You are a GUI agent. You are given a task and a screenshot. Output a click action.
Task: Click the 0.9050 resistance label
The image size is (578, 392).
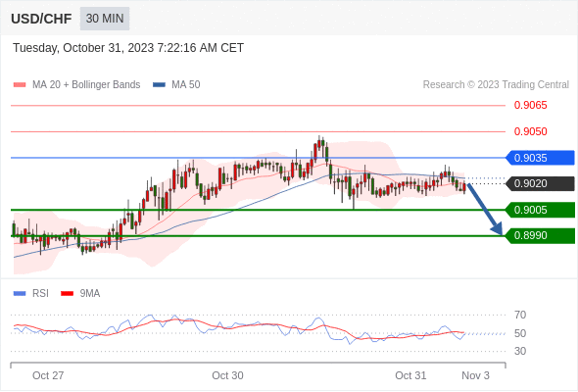[x=530, y=131]
